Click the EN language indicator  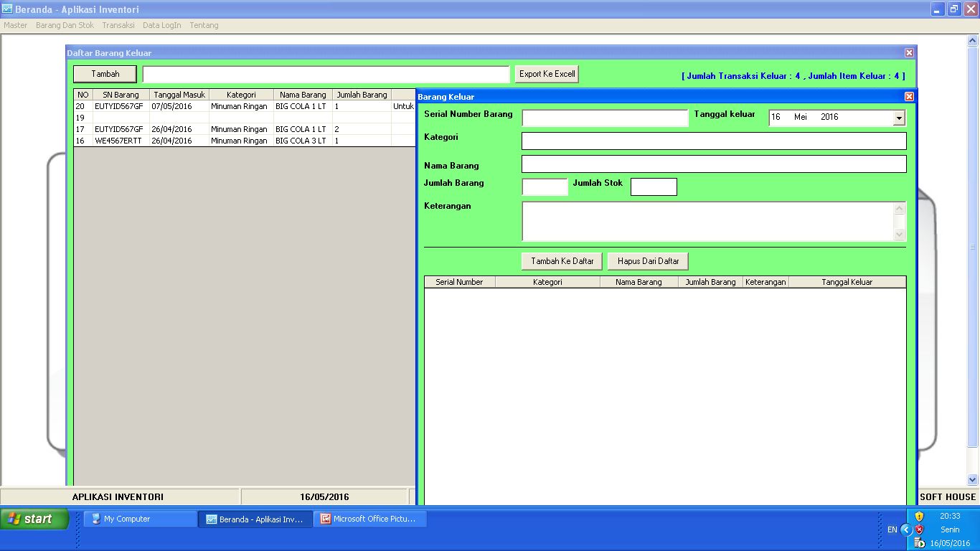[892, 529]
